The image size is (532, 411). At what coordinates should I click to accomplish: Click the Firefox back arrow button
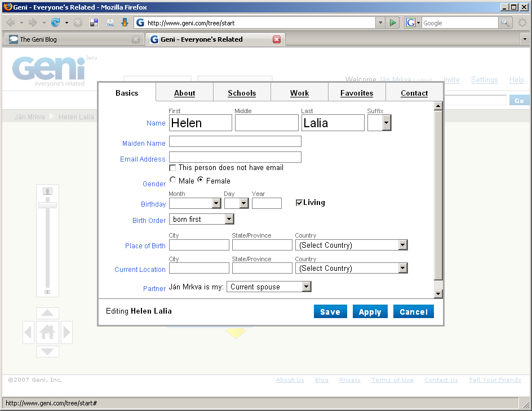pos(11,23)
